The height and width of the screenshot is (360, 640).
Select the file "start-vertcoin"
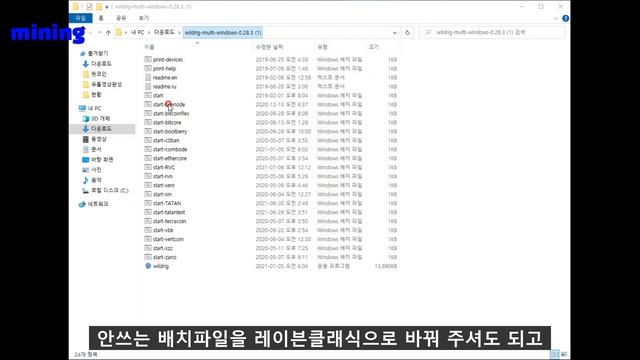coord(168,239)
